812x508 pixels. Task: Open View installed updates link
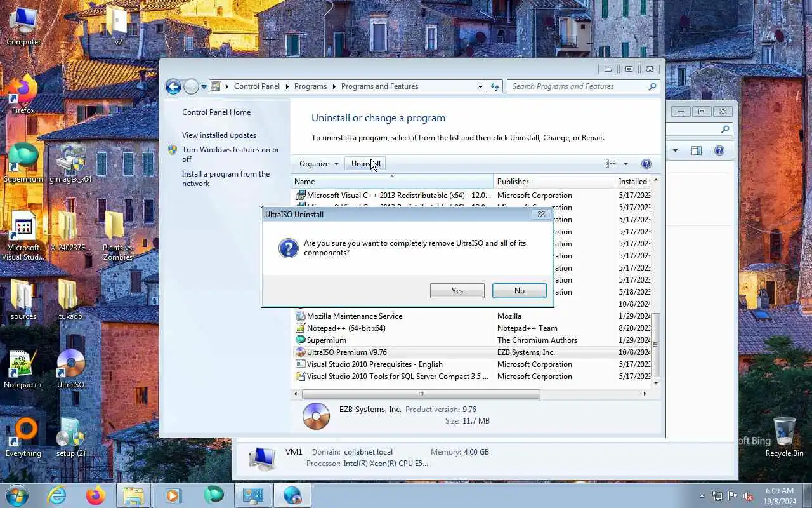tap(219, 135)
